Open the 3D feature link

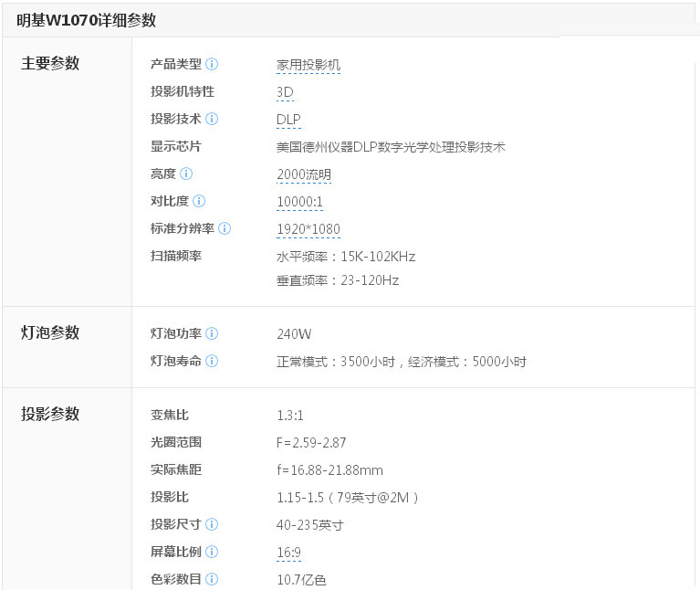pyautogui.click(x=285, y=92)
